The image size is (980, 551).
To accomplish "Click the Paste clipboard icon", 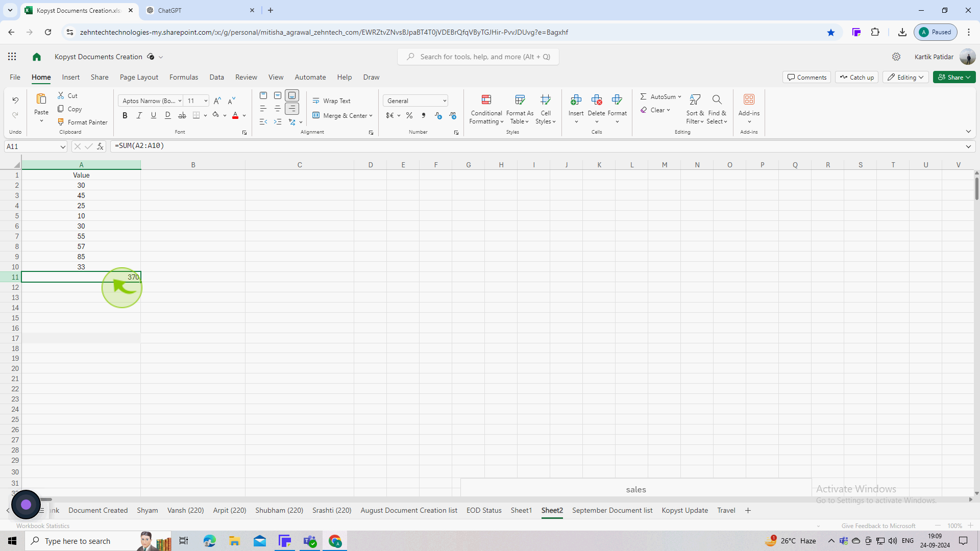I will [x=41, y=98].
